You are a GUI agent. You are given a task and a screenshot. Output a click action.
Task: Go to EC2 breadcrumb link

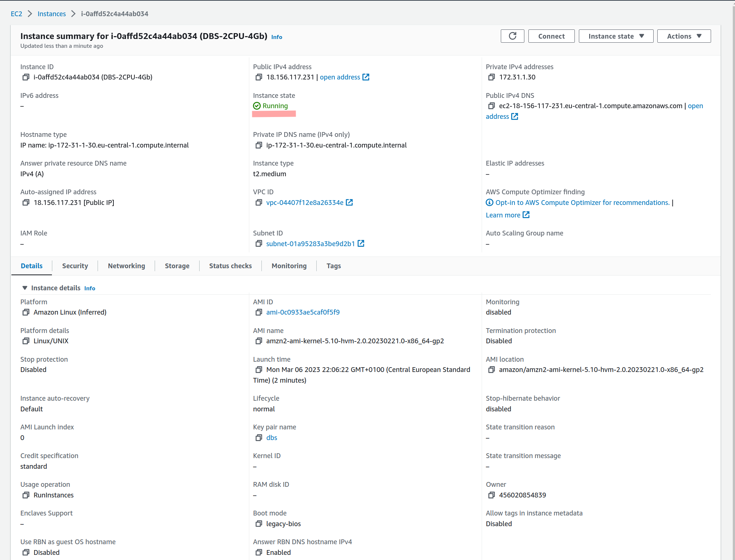pyautogui.click(x=17, y=14)
